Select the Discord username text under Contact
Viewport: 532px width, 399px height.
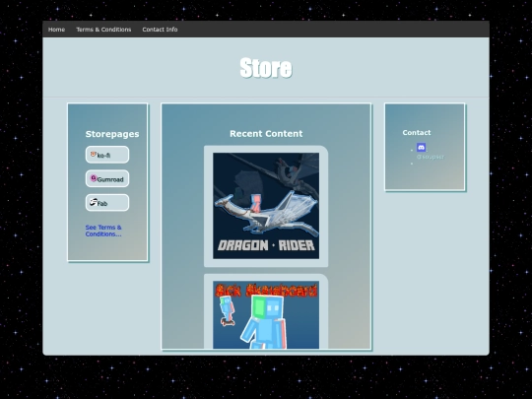coord(431,157)
